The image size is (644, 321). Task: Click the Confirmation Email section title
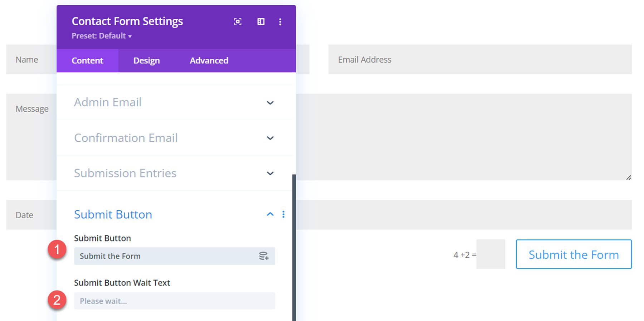126,138
